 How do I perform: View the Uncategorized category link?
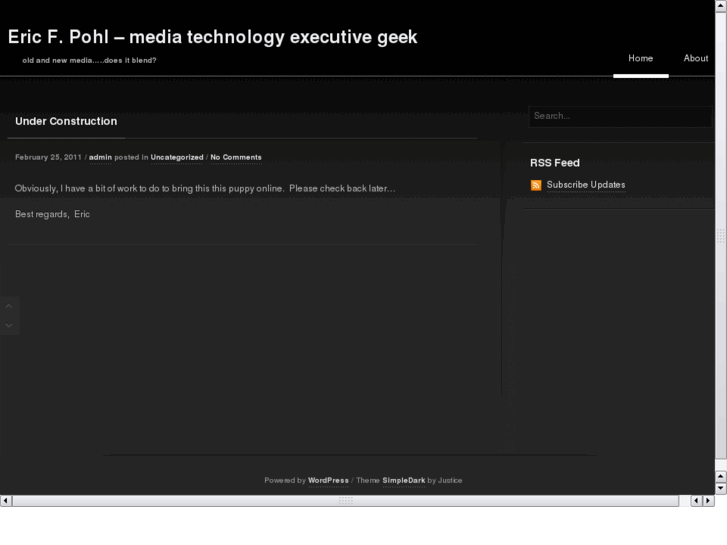click(177, 157)
